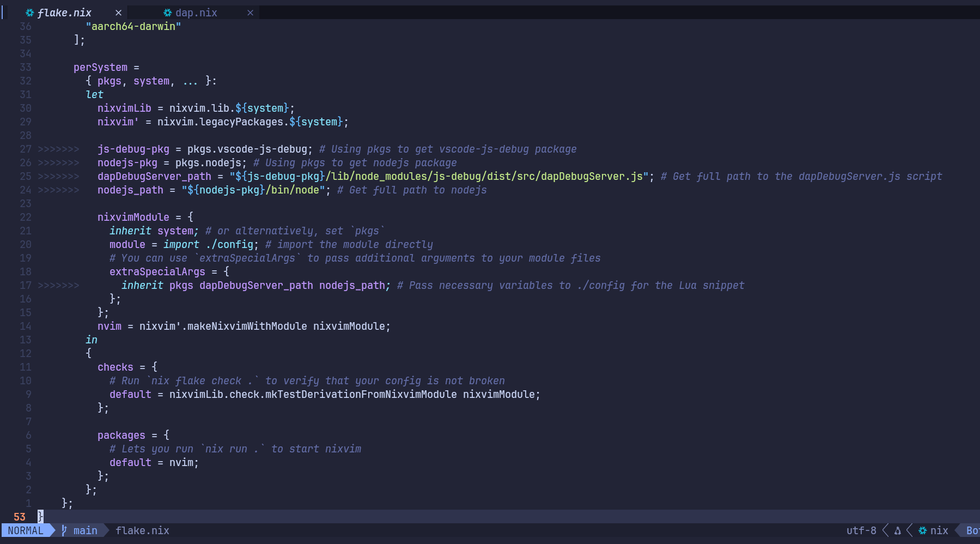
Task: Click the dapDebugServer.js path string
Action: (439, 176)
